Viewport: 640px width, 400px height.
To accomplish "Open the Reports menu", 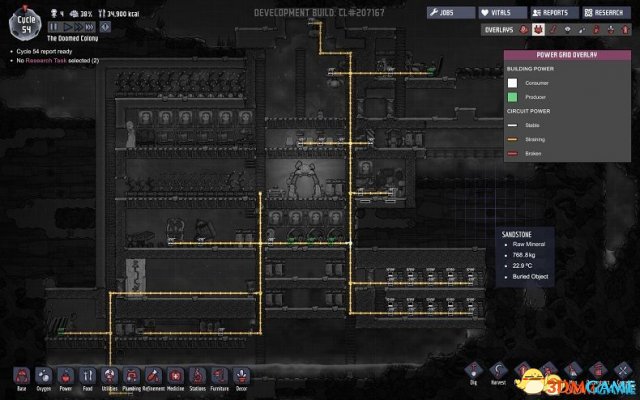I will click(554, 13).
